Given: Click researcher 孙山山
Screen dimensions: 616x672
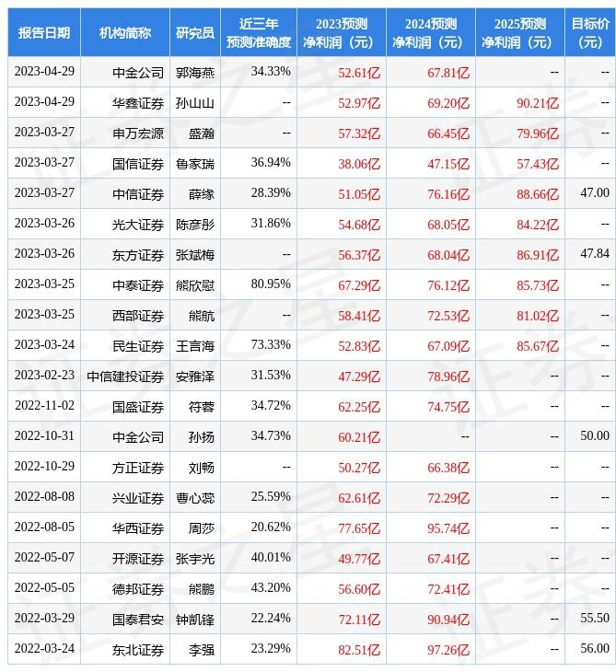Looking at the screenshot, I should point(195,103).
